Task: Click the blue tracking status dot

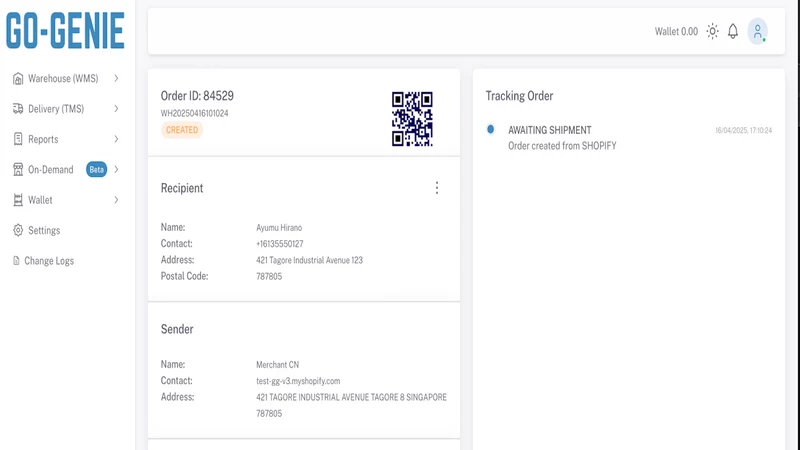Action: click(x=490, y=129)
